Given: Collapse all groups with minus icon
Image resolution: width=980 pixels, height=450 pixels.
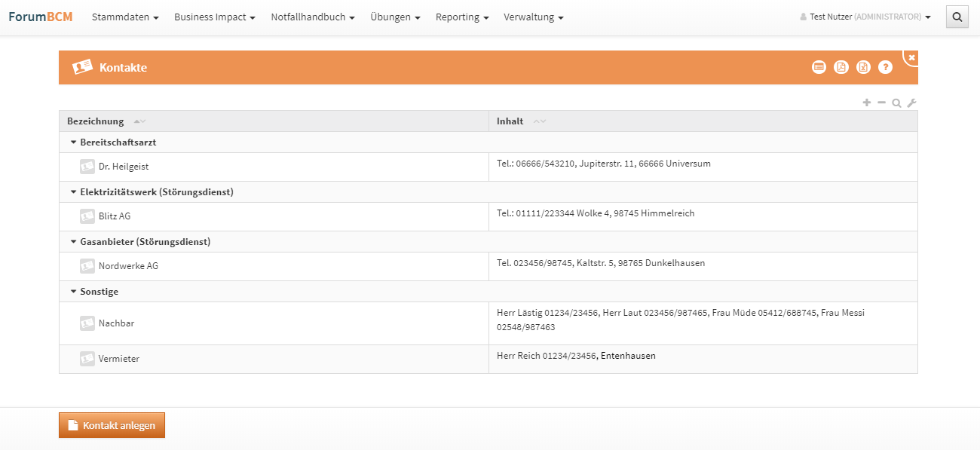Looking at the screenshot, I should click(x=881, y=103).
